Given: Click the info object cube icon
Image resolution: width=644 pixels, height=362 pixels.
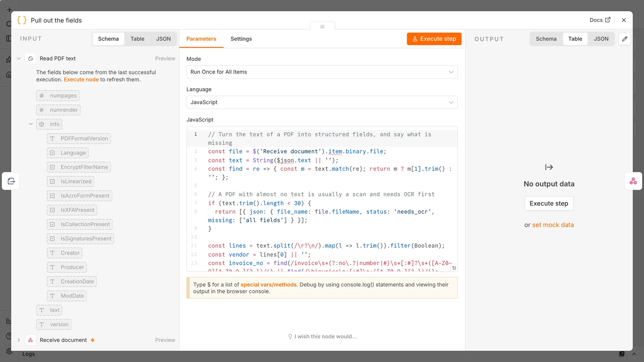Looking at the screenshot, I should coord(42,124).
